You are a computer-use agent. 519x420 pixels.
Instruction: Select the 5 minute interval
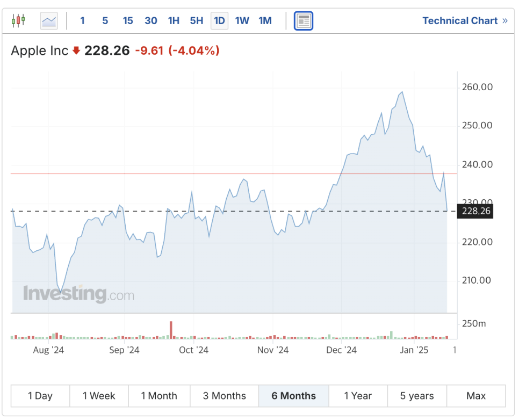105,21
